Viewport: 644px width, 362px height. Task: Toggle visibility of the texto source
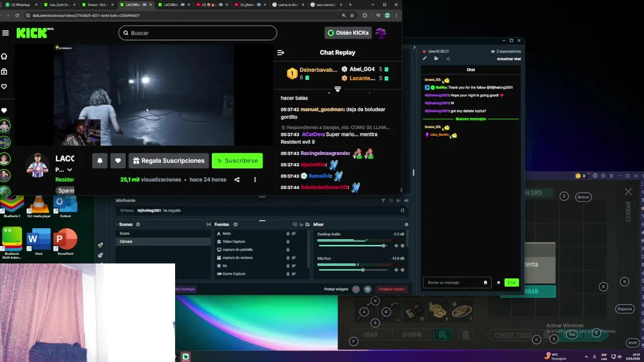[294, 233]
